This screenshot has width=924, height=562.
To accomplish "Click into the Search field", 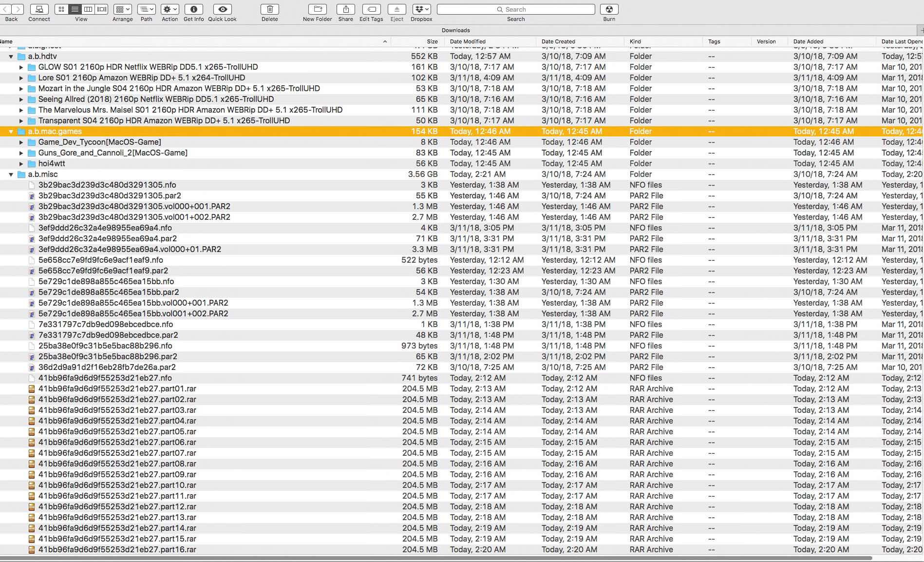I will pos(516,9).
